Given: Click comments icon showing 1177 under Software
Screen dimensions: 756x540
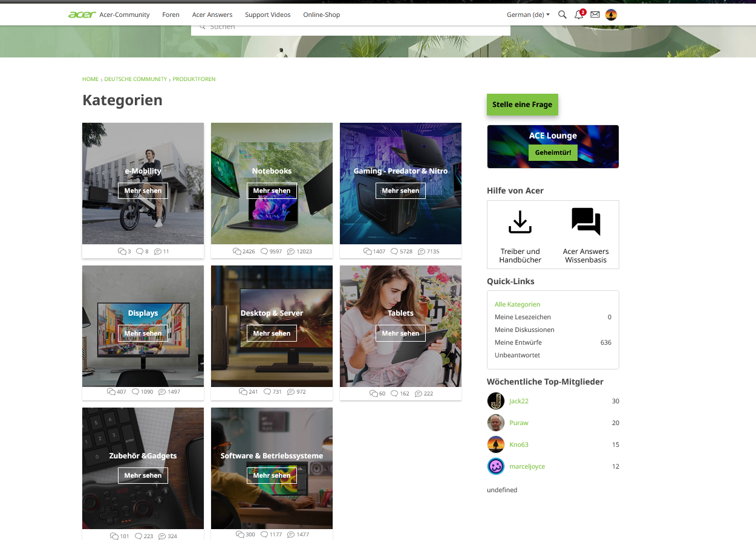Looking at the screenshot, I should [x=264, y=535].
